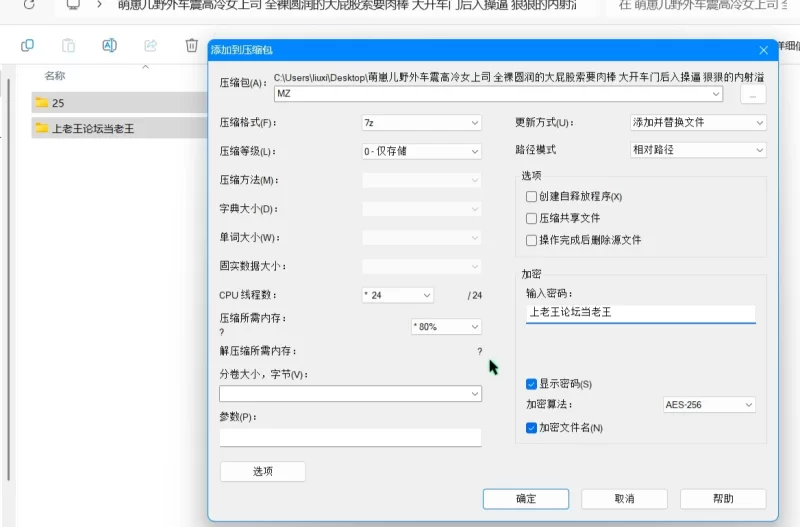Screen dimensions: 800x527
Task: Click the search box in Explorer window
Action: (x=703, y=6)
